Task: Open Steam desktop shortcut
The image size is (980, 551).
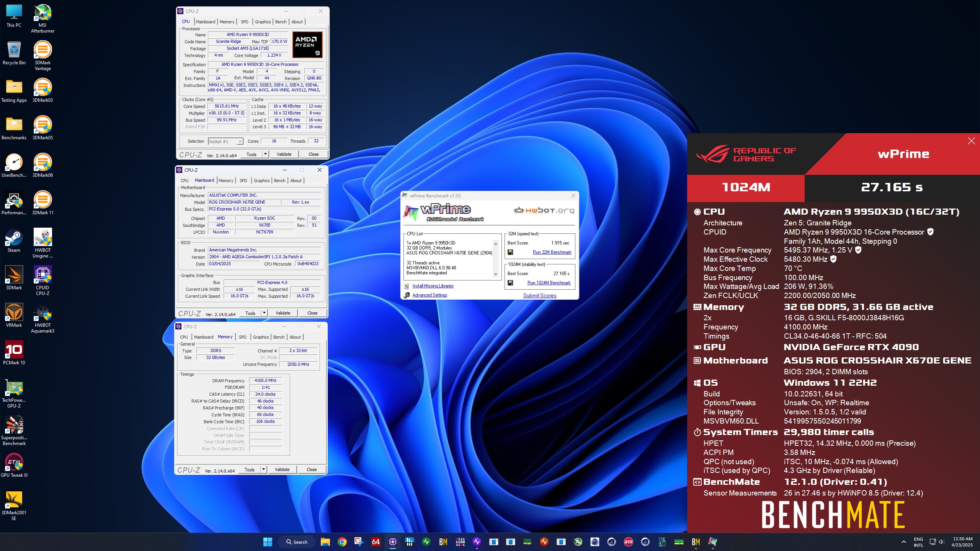Action: pyautogui.click(x=14, y=240)
